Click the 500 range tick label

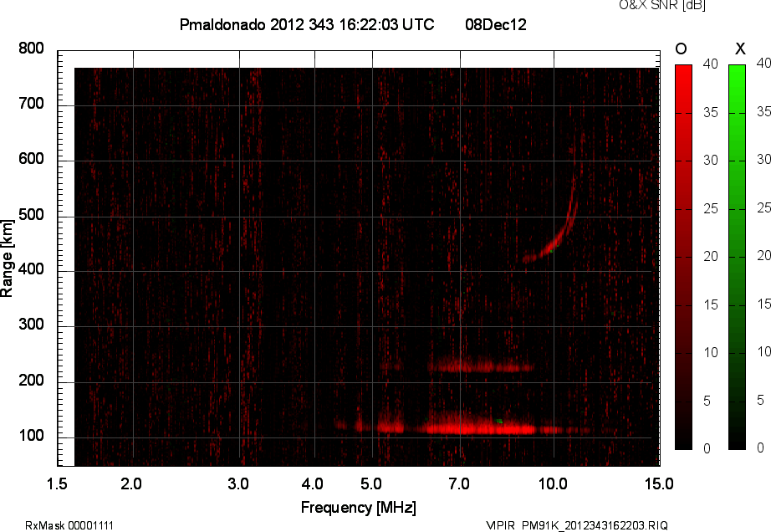(31, 215)
